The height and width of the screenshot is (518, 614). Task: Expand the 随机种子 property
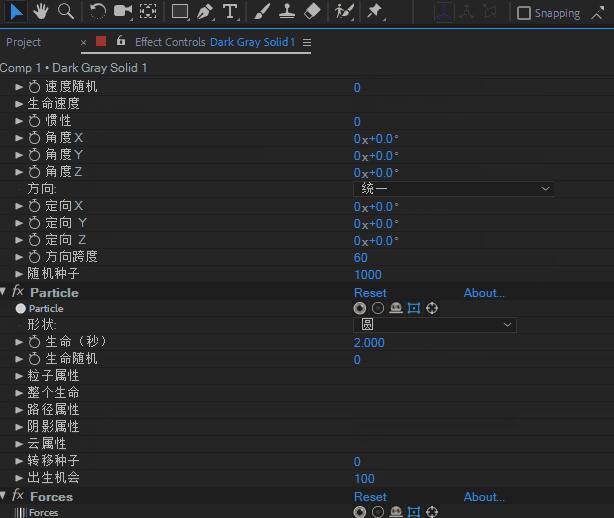coord(19,274)
